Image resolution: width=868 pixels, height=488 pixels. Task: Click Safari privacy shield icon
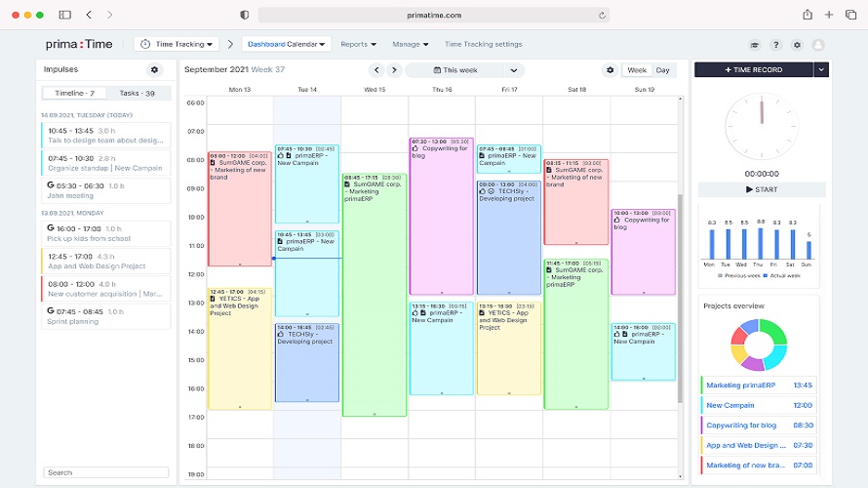244,15
